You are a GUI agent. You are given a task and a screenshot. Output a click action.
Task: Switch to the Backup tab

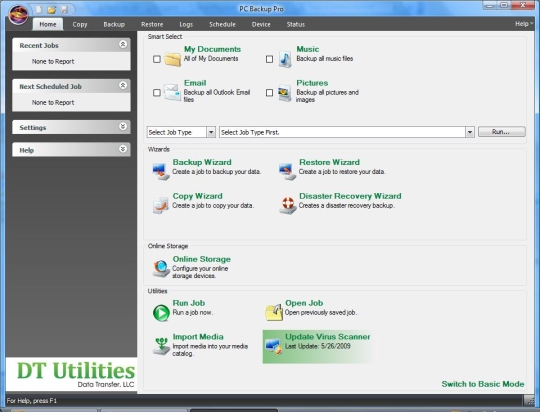click(x=114, y=24)
